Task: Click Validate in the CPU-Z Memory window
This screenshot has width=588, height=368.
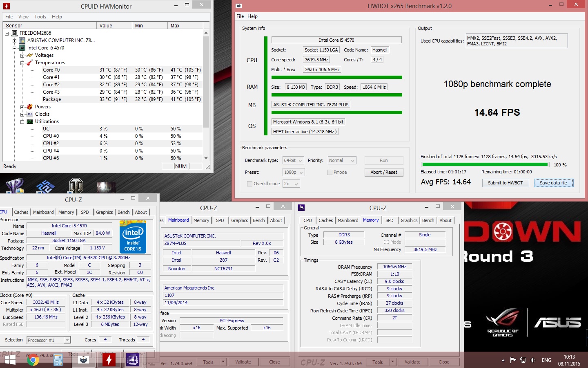Action: click(412, 362)
